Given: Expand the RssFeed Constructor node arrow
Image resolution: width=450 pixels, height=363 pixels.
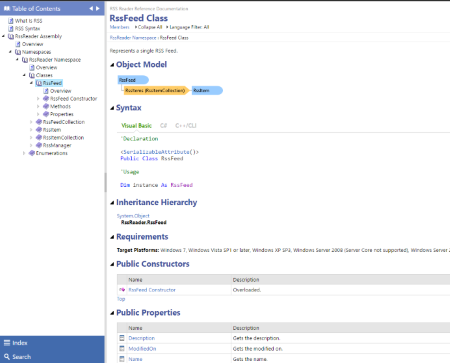Looking at the screenshot, I should coord(38,99).
